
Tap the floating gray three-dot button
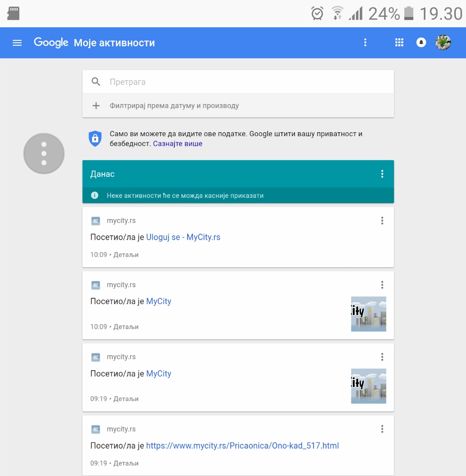point(44,153)
